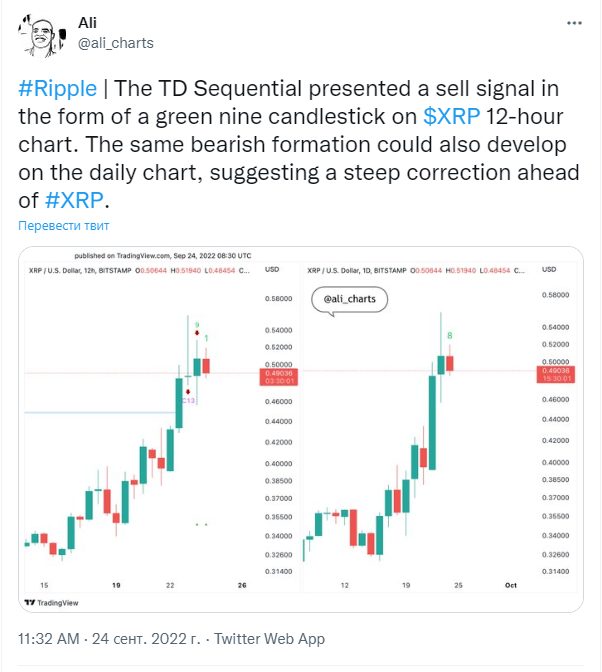The height and width of the screenshot is (672, 602).
Task: Open the #Ripple hashtag
Action: point(57,89)
